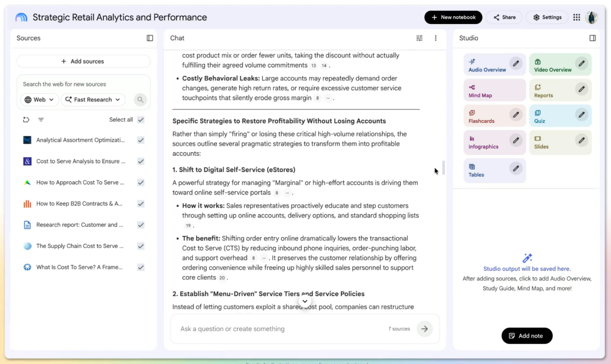This screenshot has height=364, width=611.
Task: Click the Add note button
Action: click(x=527, y=336)
